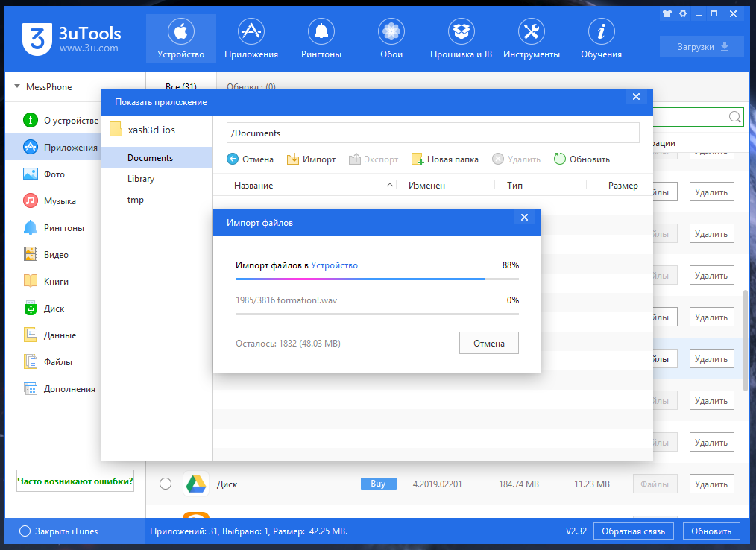Click the /Documents path input field
This screenshot has width=756, height=550.
pyautogui.click(x=432, y=133)
